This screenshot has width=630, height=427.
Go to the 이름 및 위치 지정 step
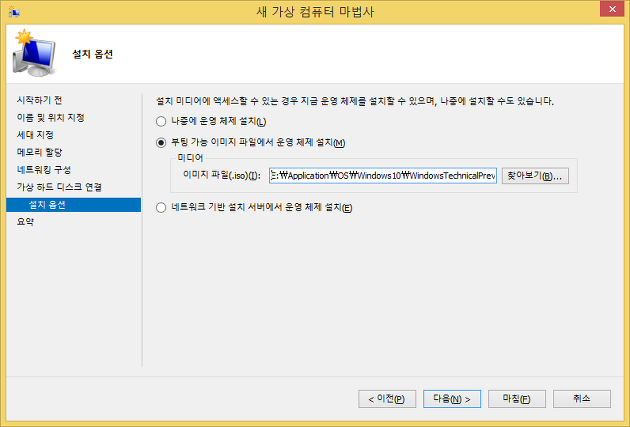(x=51, y=117)
